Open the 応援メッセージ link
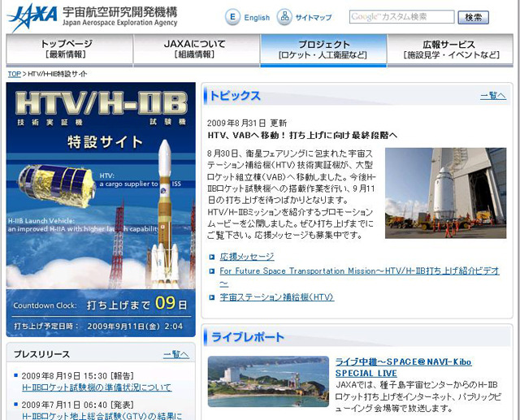 pyautogui.click(x=247, y=257)
